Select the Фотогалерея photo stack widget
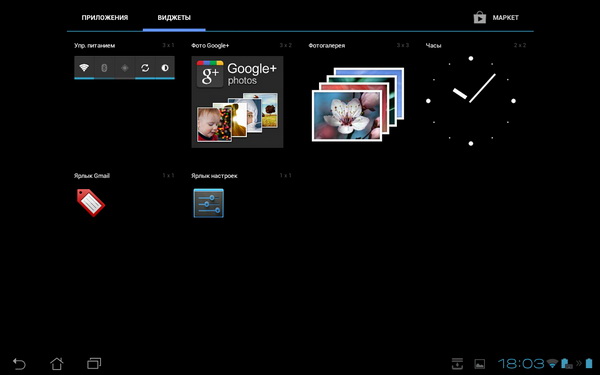600x375 pixels. tap(358, 104)
